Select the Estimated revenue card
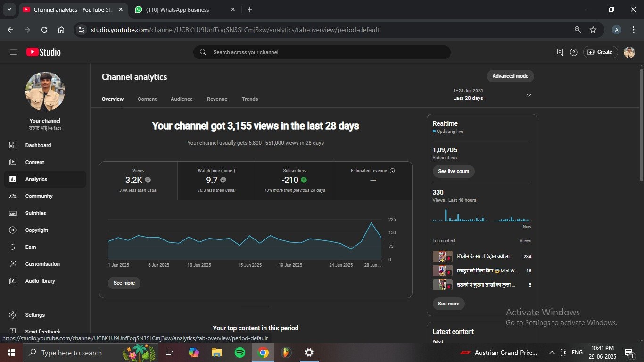This screenshot has width=644, height=362. tap(373, 181)
